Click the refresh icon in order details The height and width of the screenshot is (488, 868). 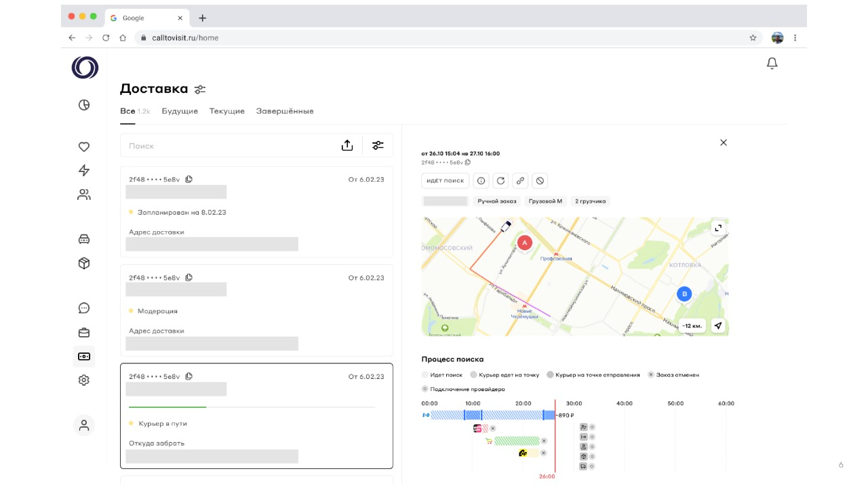(x=500, y=181)
